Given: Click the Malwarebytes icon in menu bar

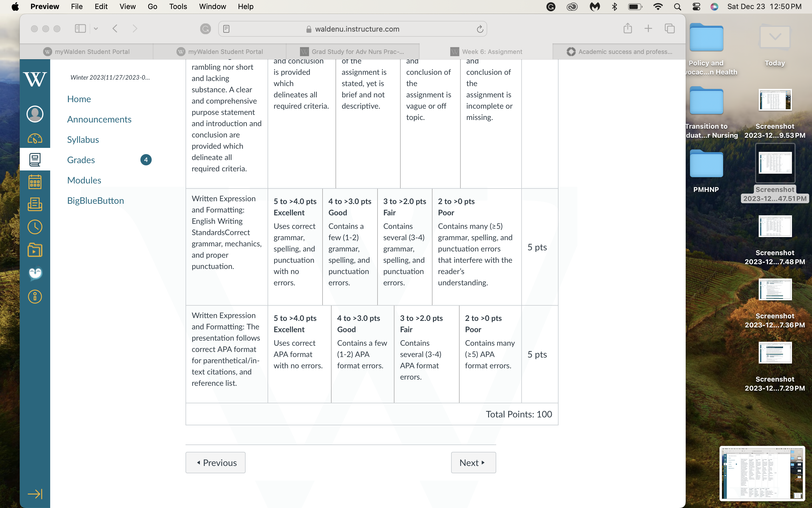Looking at the screenshot, I should click(x=595, y=7).
